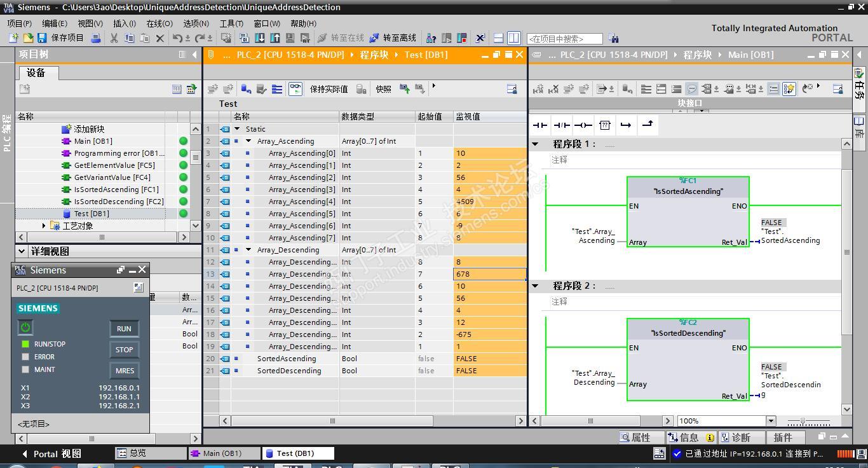
Task: Expand the 工艺对象 tree folder
Action: tap(44, 226)
